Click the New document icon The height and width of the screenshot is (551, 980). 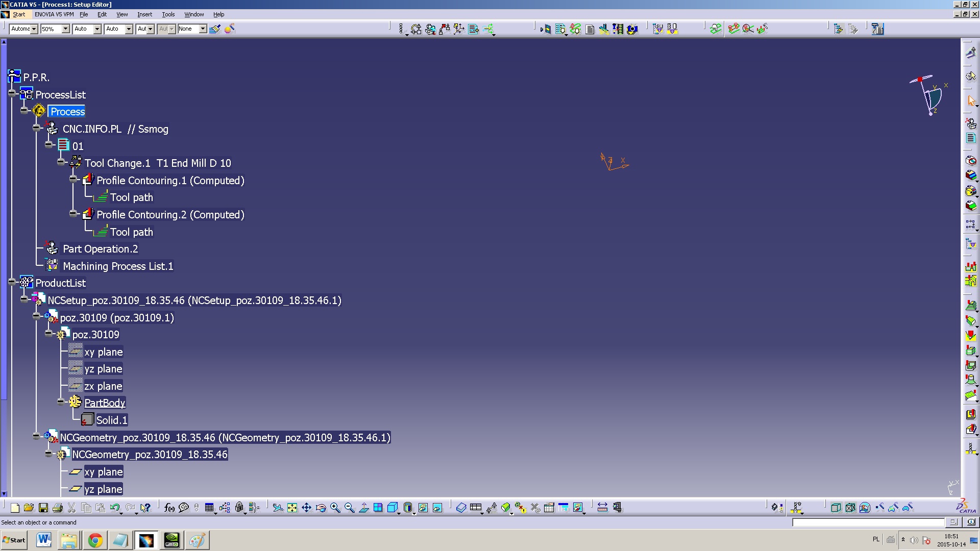point(15,508)
